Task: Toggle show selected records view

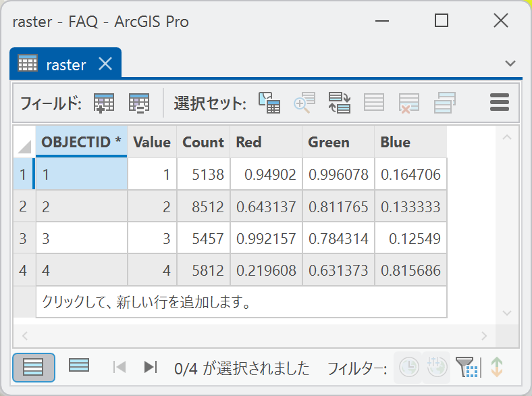Action: tap(79, 366)
